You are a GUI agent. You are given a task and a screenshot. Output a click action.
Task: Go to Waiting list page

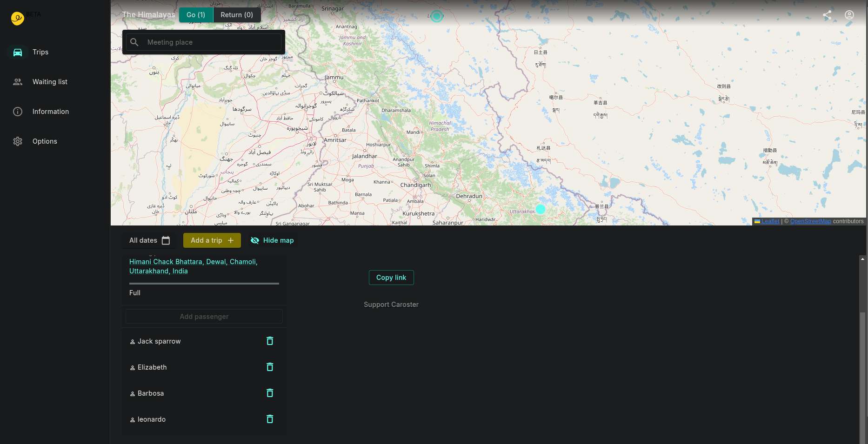[x=50, y=82]
